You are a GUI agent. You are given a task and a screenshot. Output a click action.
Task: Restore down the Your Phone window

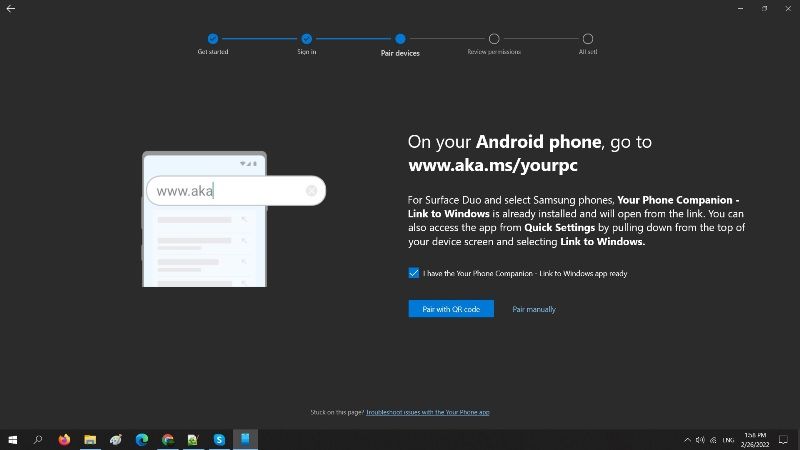point(764,8)
